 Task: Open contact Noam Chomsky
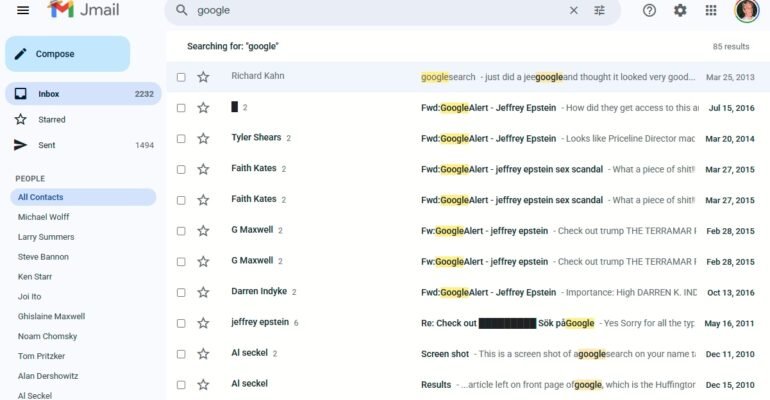pyautogui.click(x=48, y=336)
